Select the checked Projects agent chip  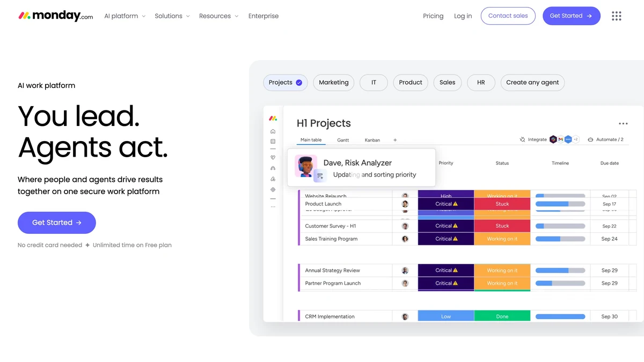coord(285,83)
